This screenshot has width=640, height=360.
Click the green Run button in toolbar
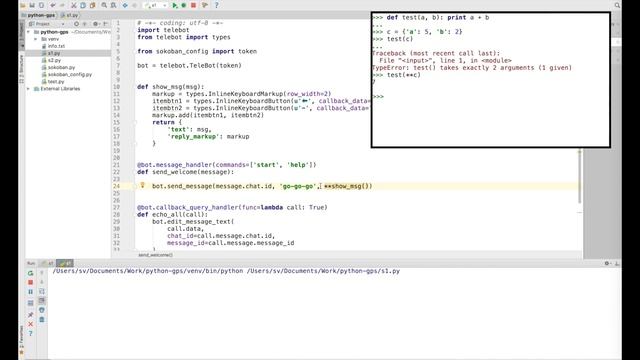pyautogui.click(x=175, y=5)
